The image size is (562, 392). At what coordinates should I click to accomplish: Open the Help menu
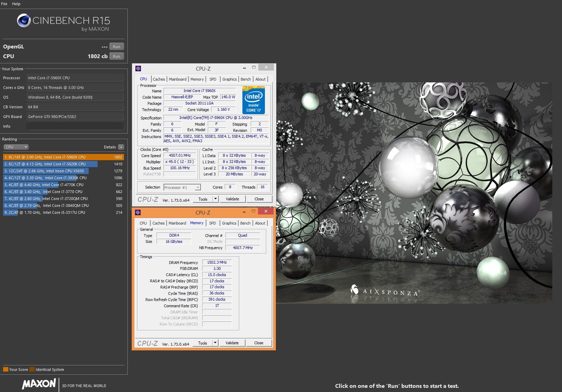coord(16,4)
